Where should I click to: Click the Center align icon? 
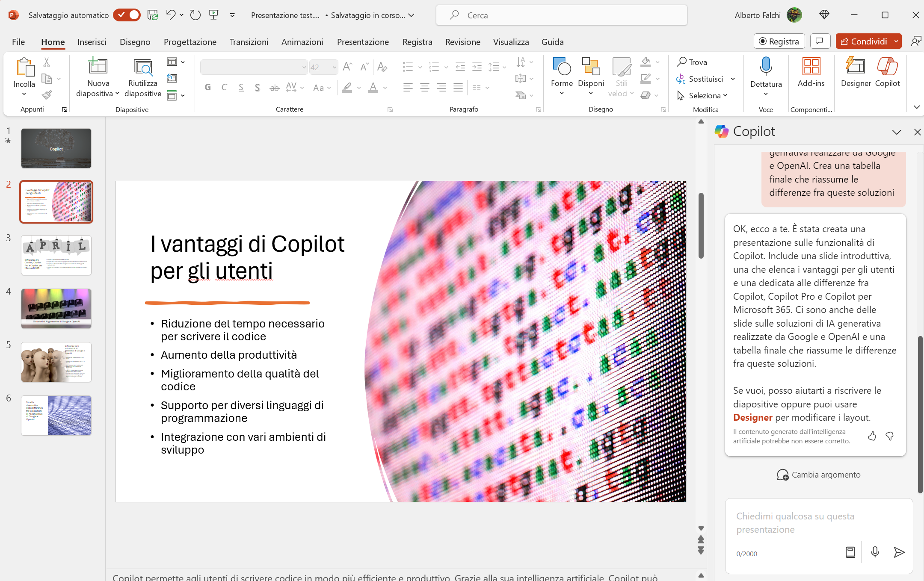pos(424,88)
